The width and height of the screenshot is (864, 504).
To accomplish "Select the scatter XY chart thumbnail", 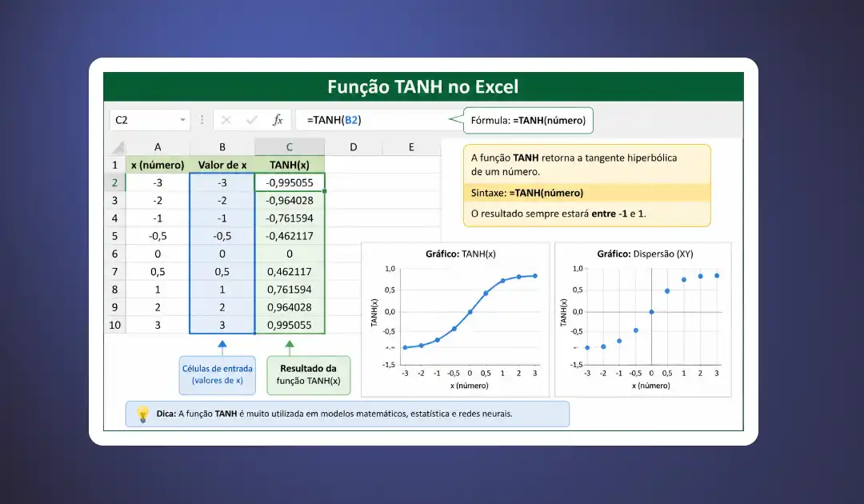I will coord(643,319).
